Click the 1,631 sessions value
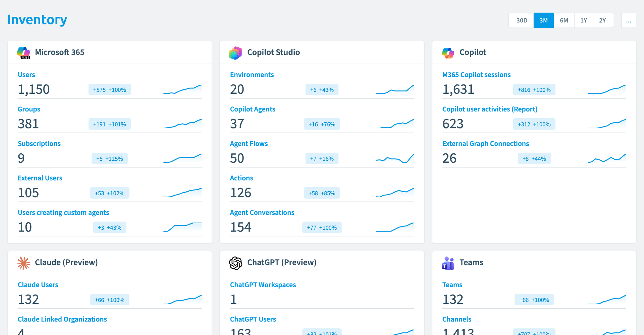The image size is (644, 335). (x=458, y=90)
